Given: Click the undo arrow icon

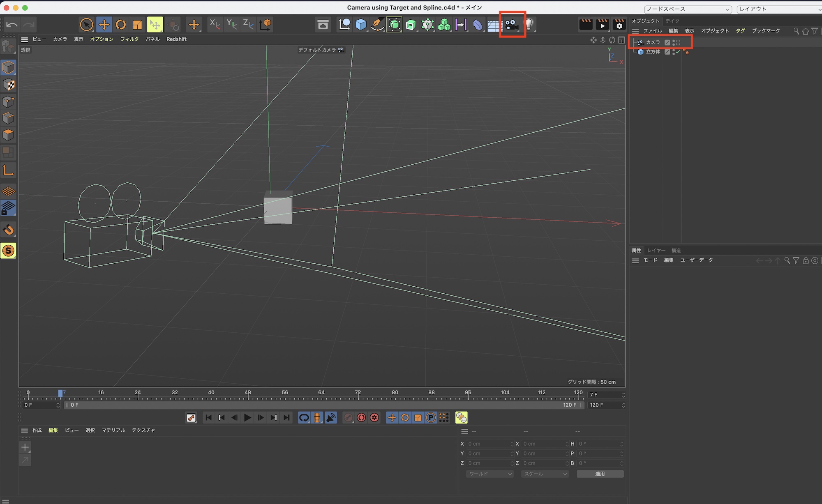Looking at the screenshot, I should pos(12,25).
